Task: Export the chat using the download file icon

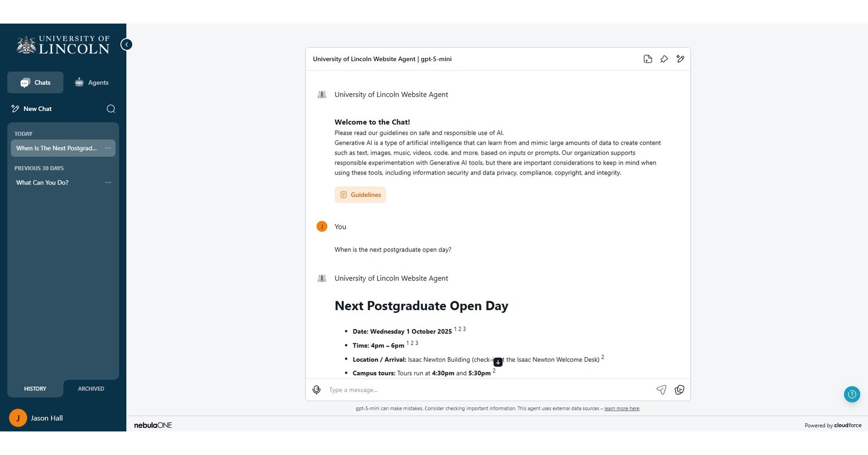Action: tap(648, 59)
